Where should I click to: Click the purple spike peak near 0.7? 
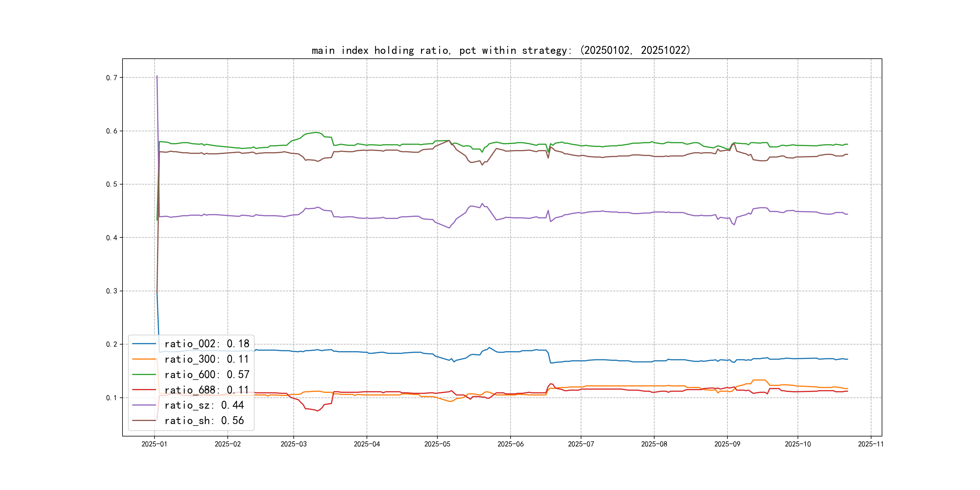point(157,76)
